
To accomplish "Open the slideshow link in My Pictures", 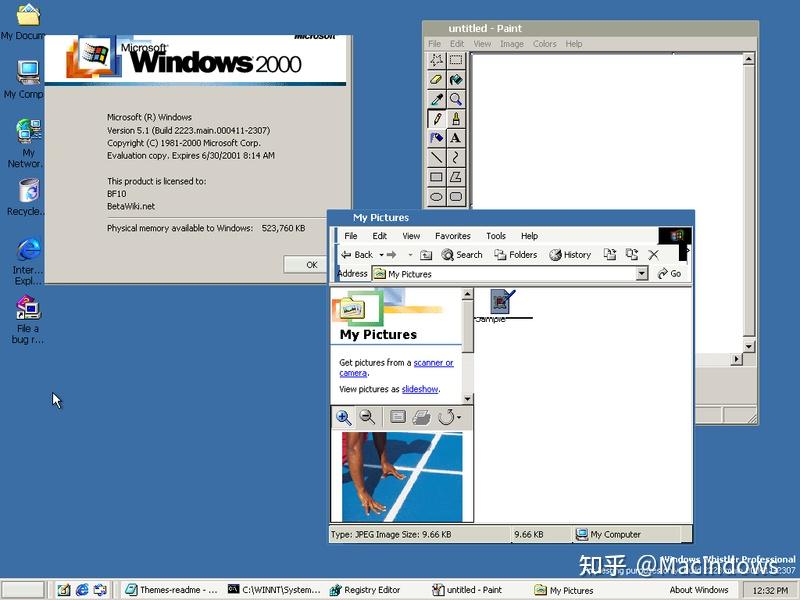I will click(x=418, y=390).
